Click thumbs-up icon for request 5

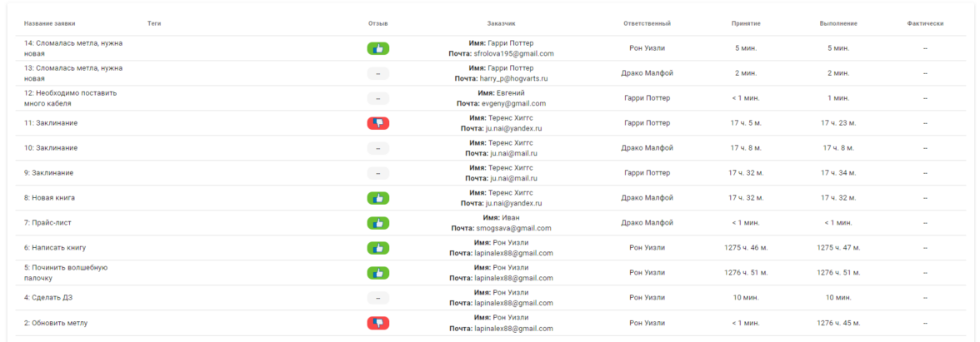tap(377, 273)
